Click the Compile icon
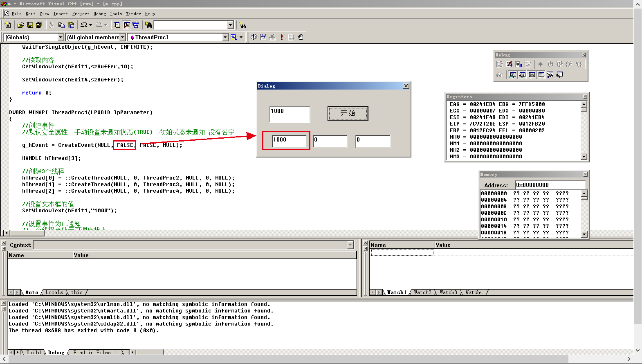Viewport: 642px width, 364px height. click(x=254, y=37)
